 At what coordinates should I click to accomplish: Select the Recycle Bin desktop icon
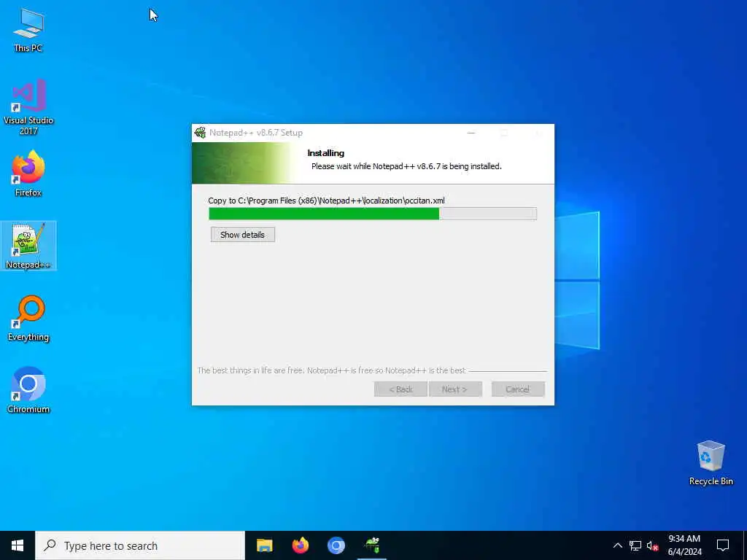[711, 462]
